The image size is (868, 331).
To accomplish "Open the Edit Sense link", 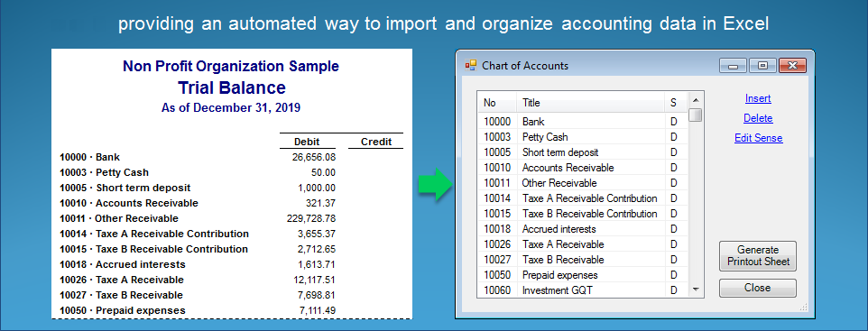I will 759,138.
